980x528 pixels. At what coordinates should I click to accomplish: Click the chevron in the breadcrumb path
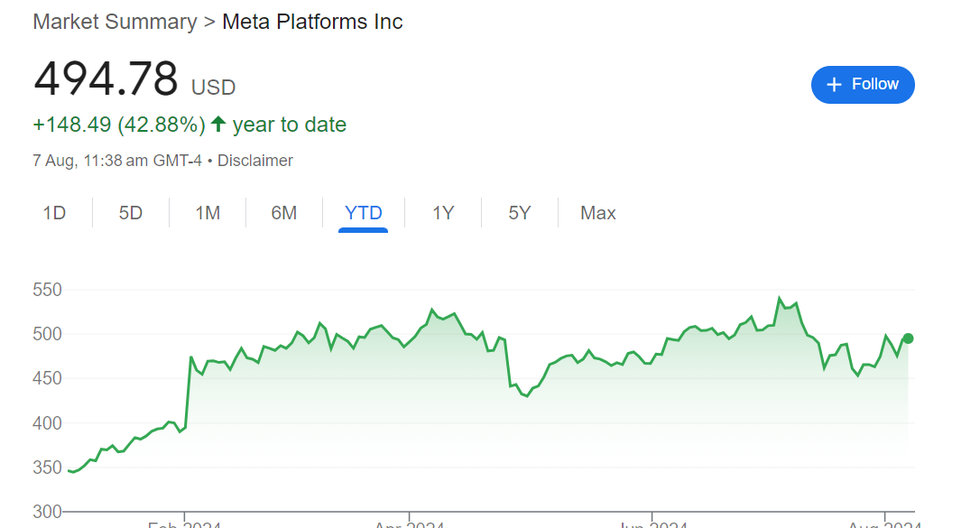coord(207,22)
